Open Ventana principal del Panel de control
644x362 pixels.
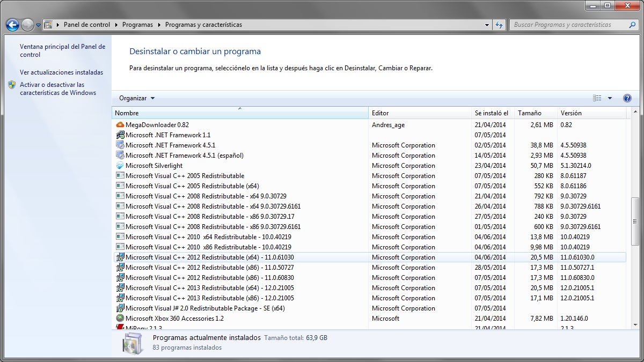[x=63, y=51]
